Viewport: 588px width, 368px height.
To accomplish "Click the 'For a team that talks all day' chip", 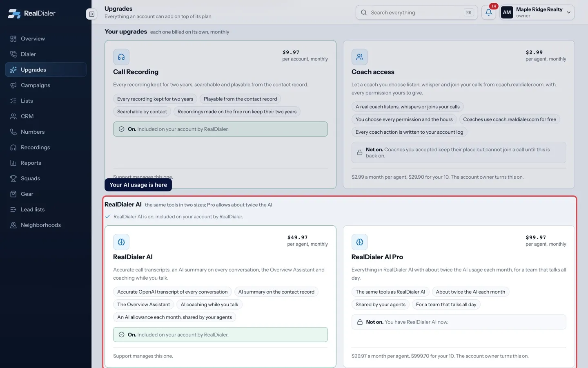I will pyautogui.click(x=446, y=305).
